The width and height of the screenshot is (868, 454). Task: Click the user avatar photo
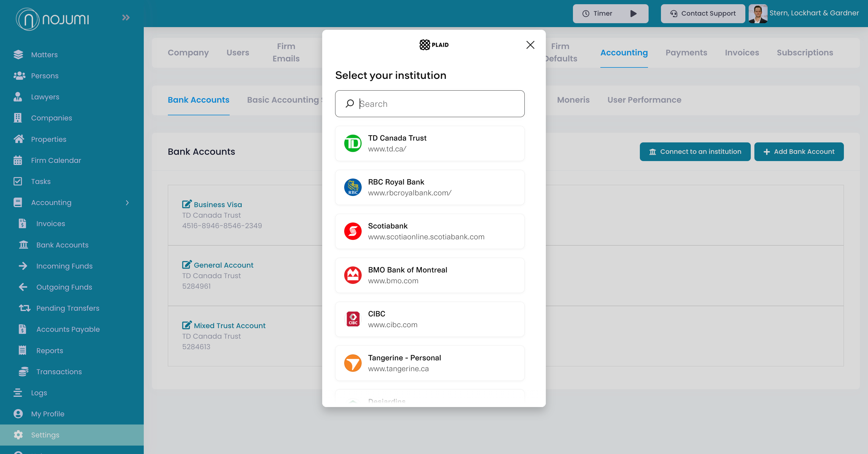click(x=758, y=14)
